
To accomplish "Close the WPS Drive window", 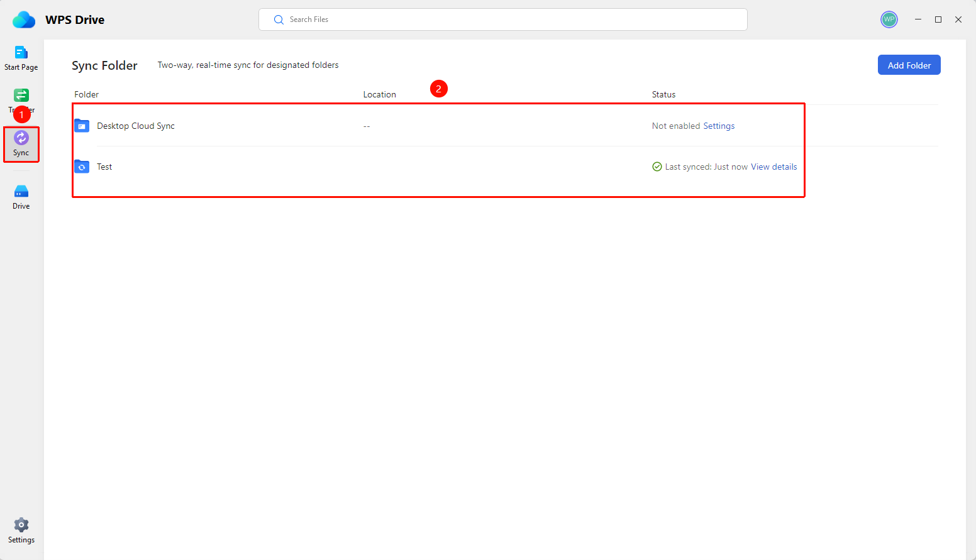I will 958,19.
